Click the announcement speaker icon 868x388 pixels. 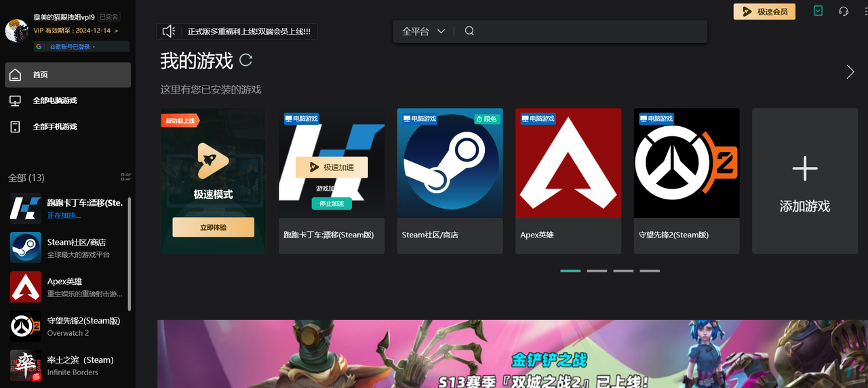pos(169,31)
